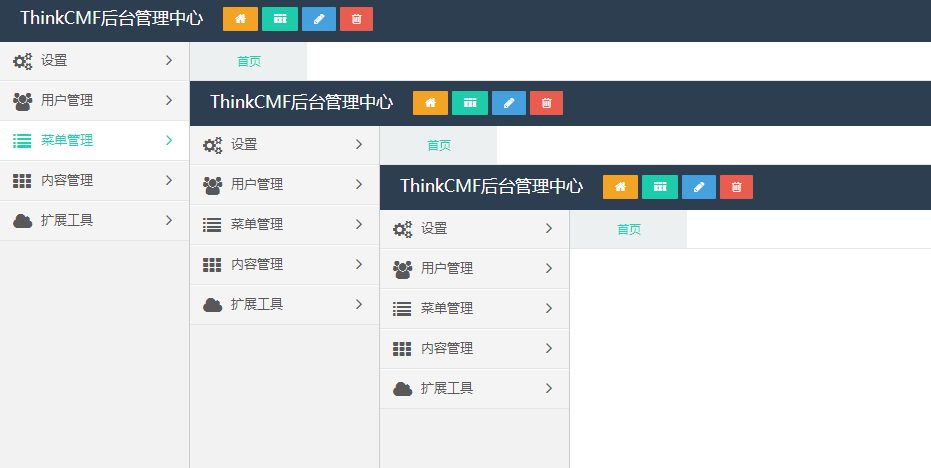The width and height of the screenshot is (931, 468).
Task: Expand the 扩展工具 chevron in the outermost sidebar
Action: coord(169,220)
